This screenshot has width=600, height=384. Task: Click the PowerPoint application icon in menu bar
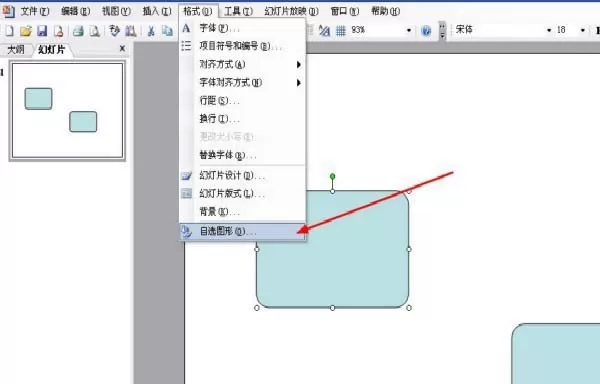(8, 11)
